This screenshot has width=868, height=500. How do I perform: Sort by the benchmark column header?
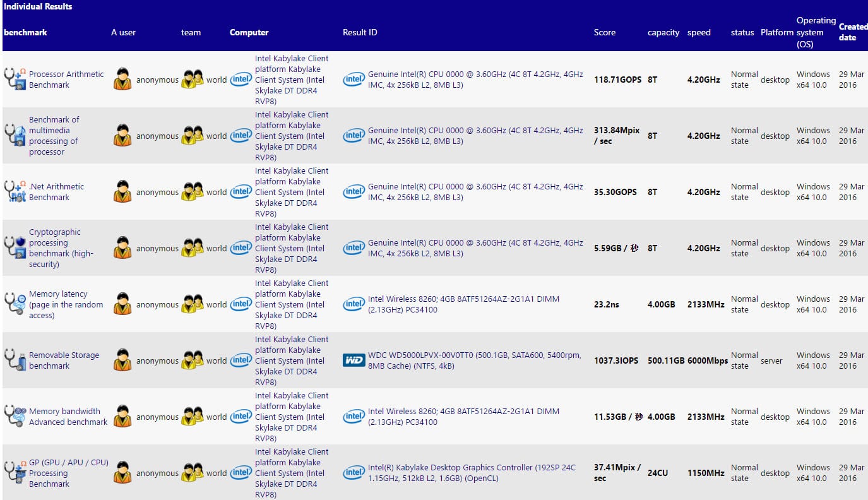(25, 32)
